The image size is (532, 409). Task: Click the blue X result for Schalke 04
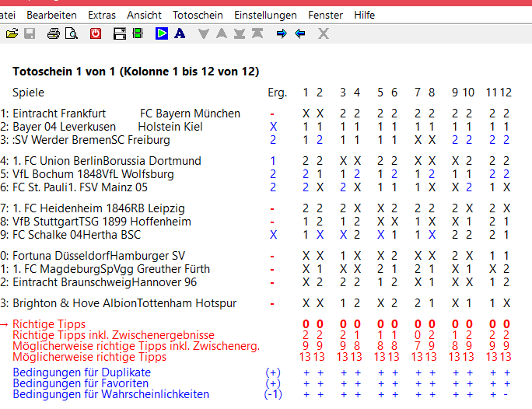click(273, 235)
